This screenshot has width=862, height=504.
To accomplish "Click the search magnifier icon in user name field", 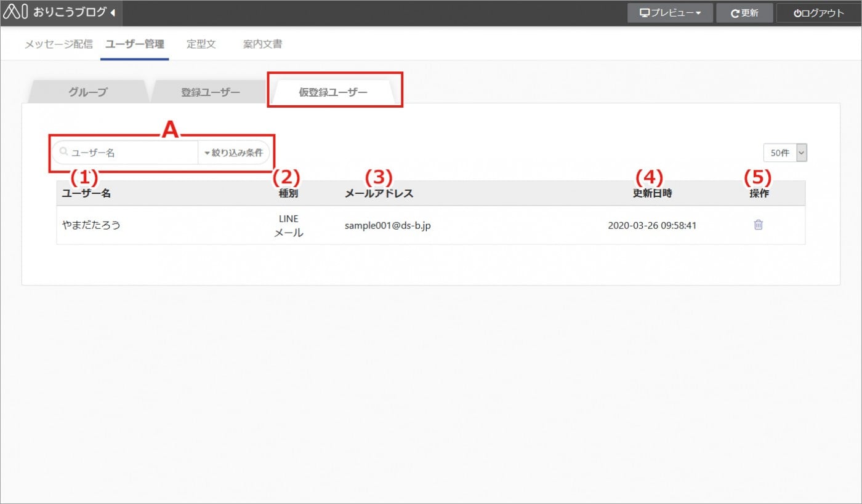I will pos(63,152).
